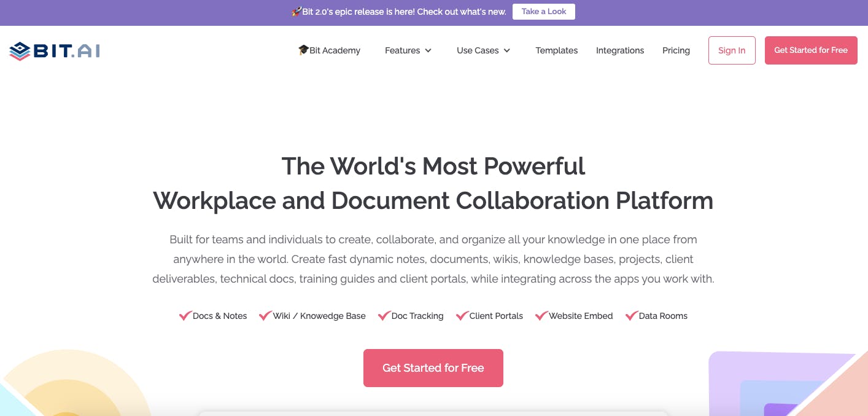Open the Features menu
The width and height of the screenshot is (868, 416).
(x=408, y=50)
